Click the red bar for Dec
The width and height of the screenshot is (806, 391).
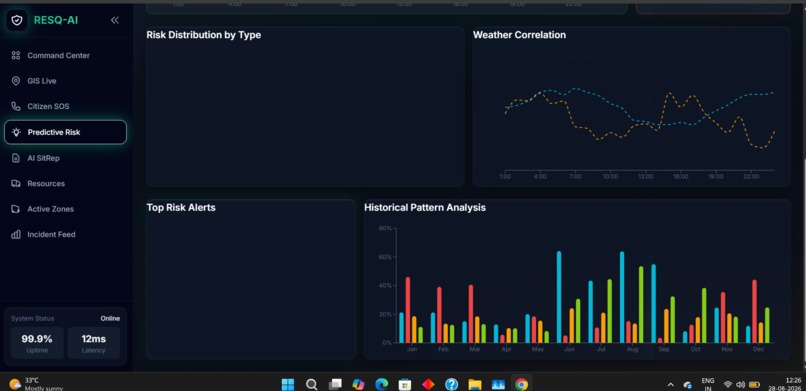(x=755, y=311)
